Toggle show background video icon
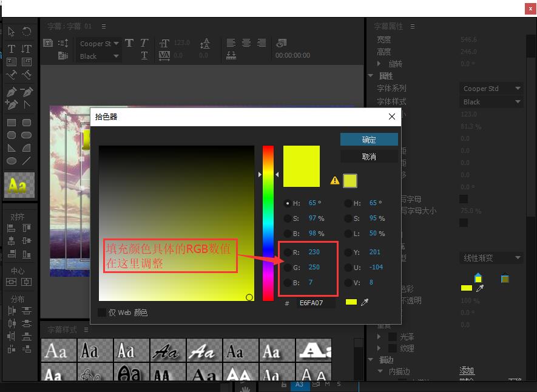This screenshot has height=392, width=537. tap(281, 43)
